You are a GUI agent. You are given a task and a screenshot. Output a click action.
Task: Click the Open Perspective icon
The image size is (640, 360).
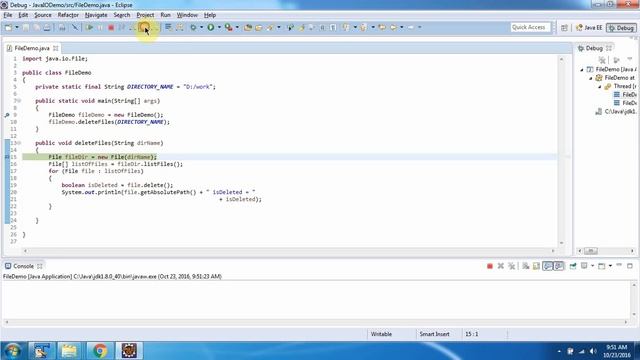click(564, 28)
